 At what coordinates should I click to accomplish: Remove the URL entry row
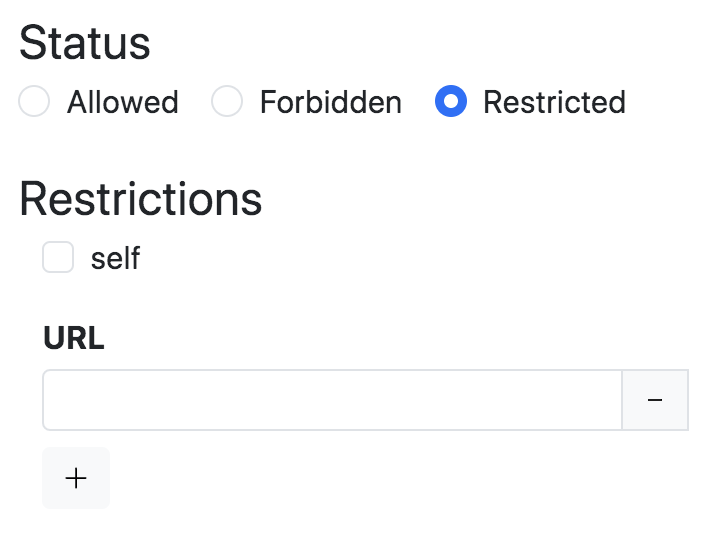click(655, 400)
